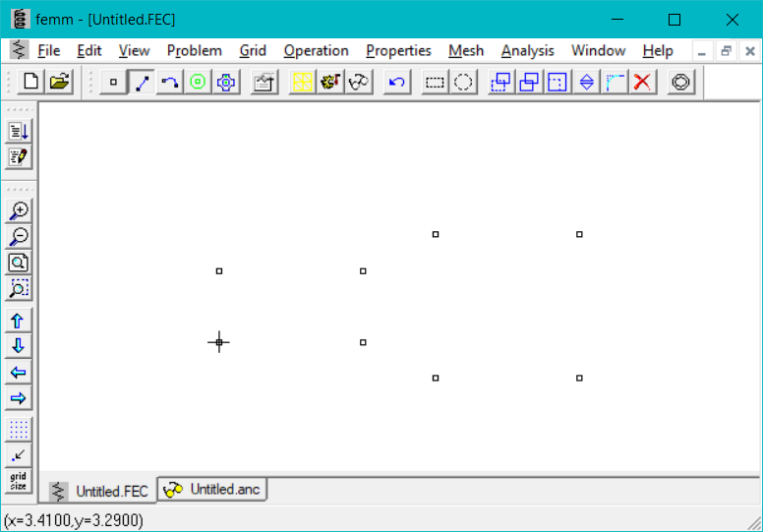Select the rectangular selection tool

click(435, 82)
